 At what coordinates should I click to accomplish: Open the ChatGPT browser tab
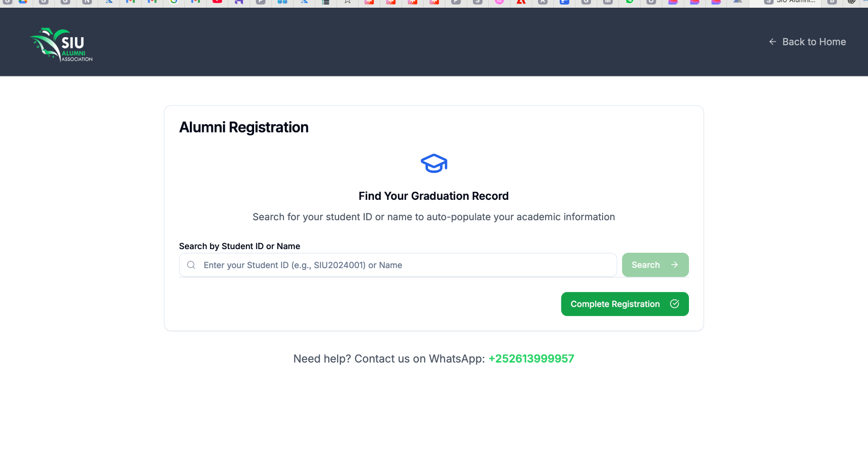pos(851,2)
